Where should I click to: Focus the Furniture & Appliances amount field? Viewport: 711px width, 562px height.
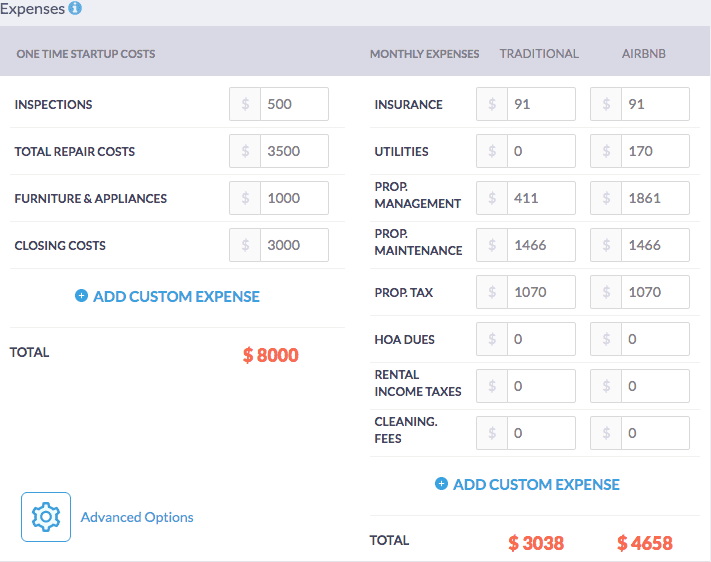pyautogui.click(x=294, y=198)
